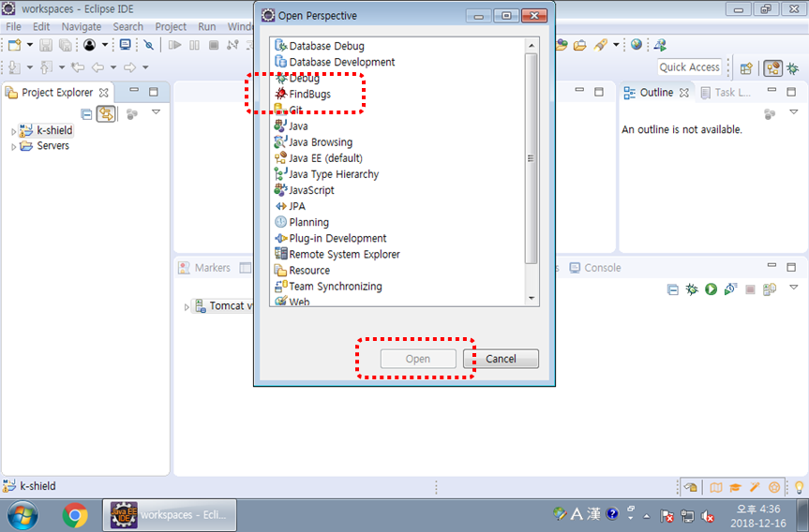Open the Navigate menu
The image size is (809, 532).
click(x=81, y=26)
